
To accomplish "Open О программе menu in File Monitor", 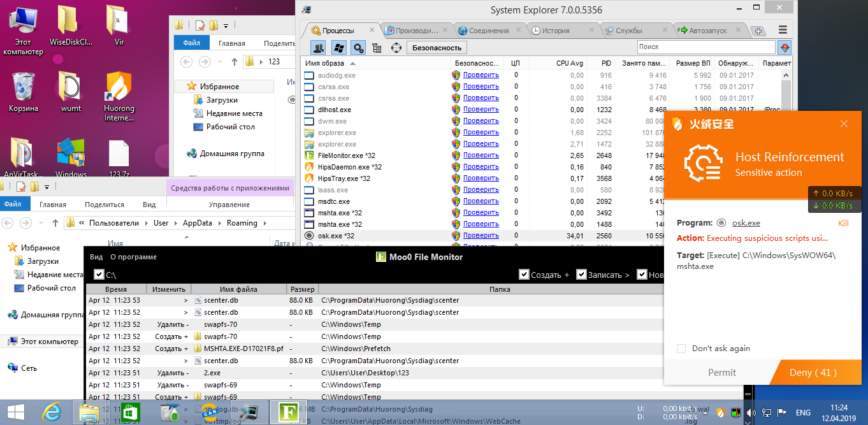I will [133, 257].
